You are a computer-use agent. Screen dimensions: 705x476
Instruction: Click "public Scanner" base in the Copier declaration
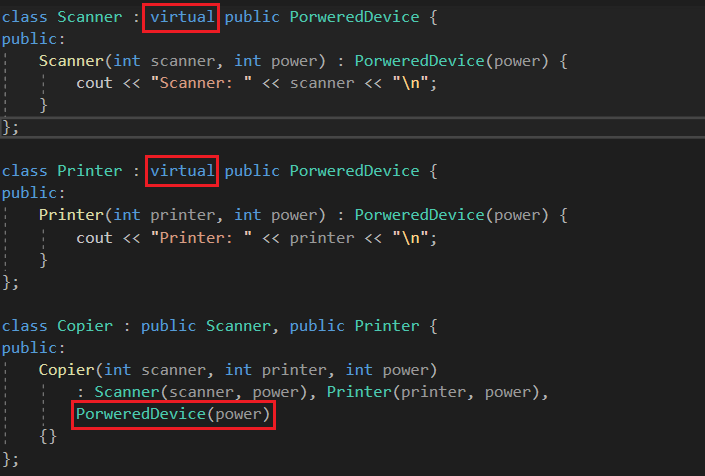point(206,326)
